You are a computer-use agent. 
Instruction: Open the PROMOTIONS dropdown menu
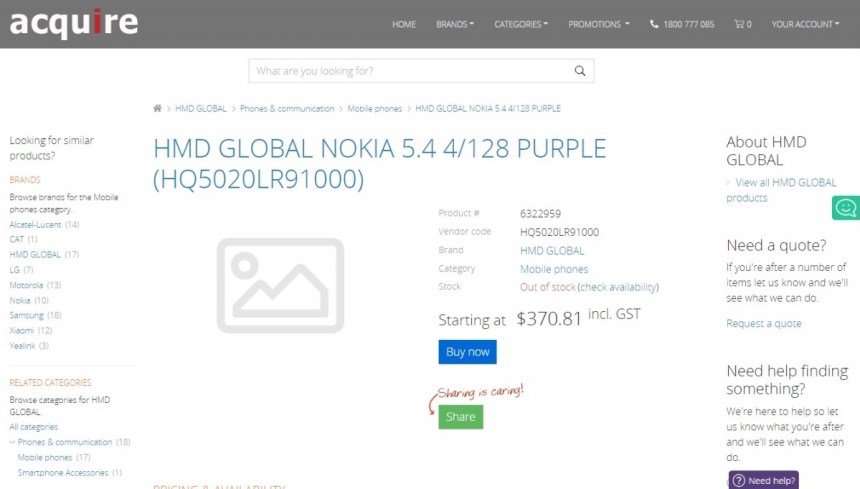(598, 24)
